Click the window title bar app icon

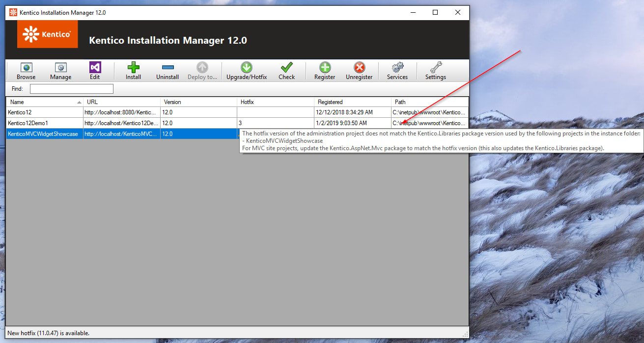(13, 12)
